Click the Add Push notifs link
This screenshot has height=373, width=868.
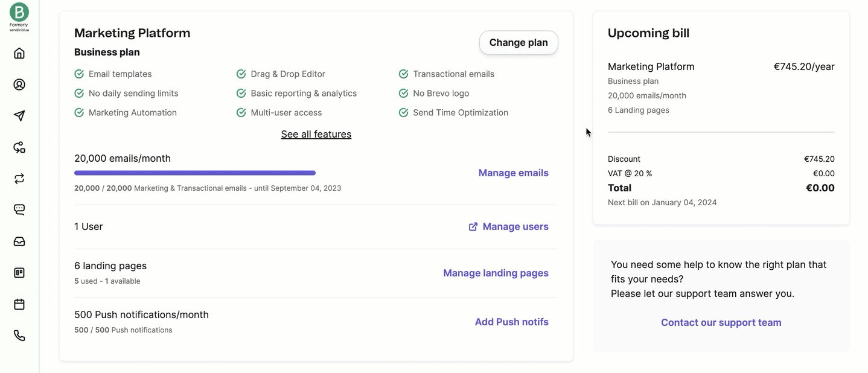pos(512,322)
